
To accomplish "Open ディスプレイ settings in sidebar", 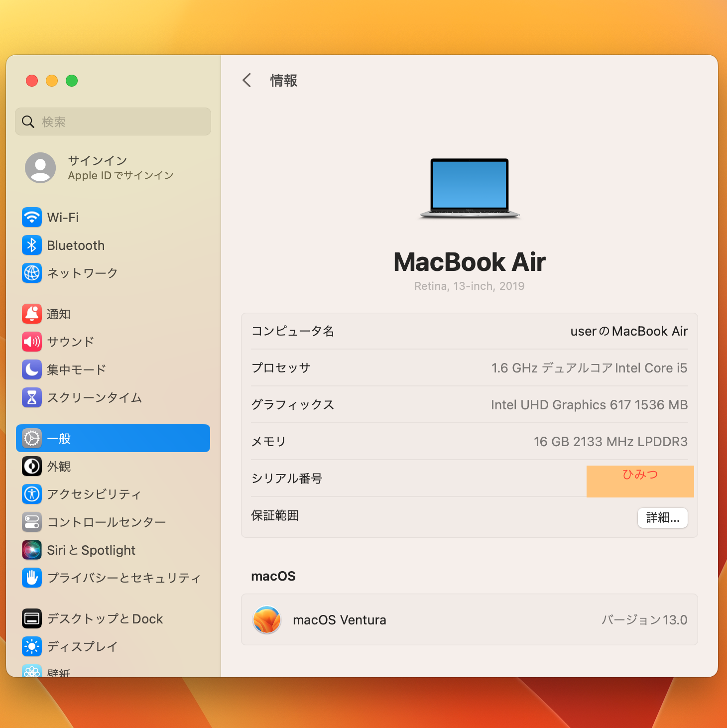I will pos(82,646).
